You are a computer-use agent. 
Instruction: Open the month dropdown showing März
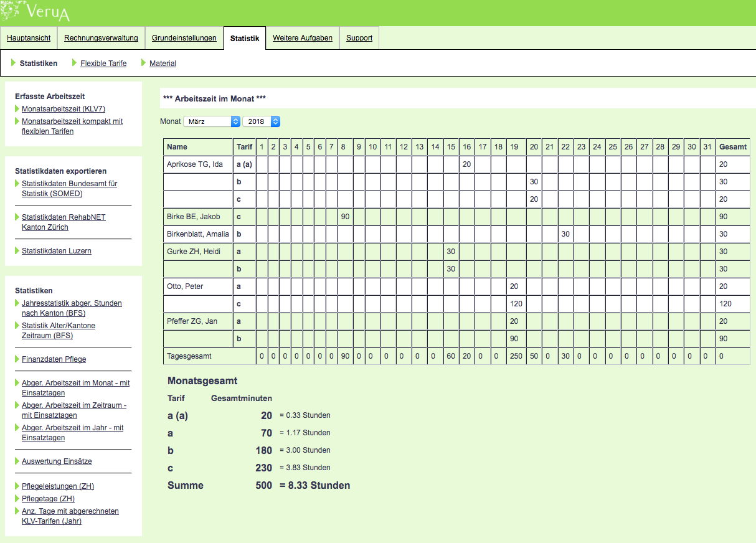[x=211, y=121]
